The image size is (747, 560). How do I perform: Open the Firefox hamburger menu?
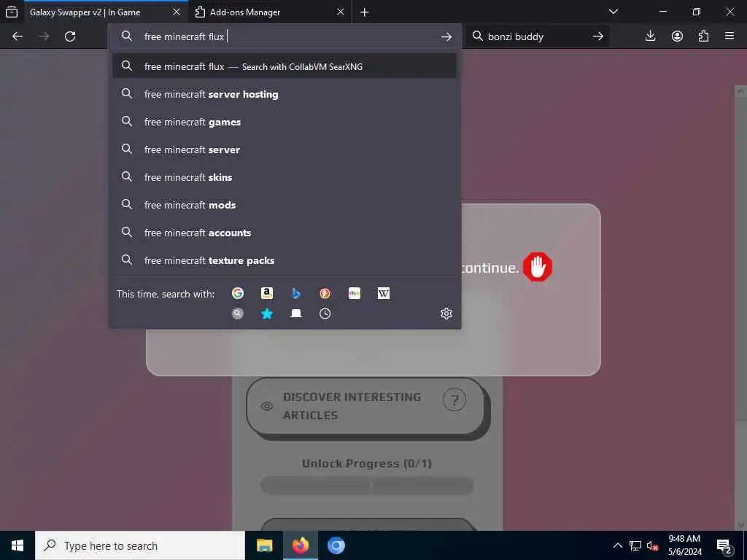(729, 36)
